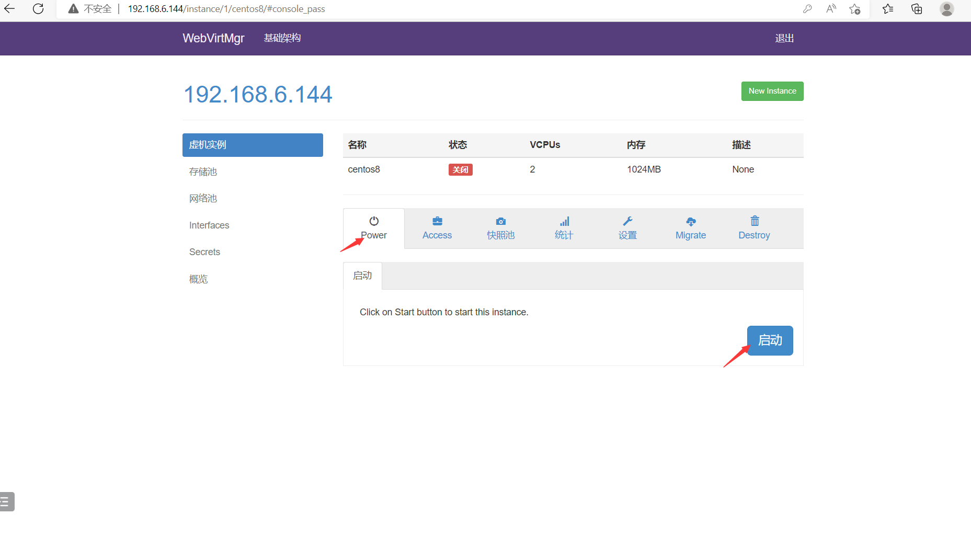Viewport: 971px width, 560px height.
Task: Select 虚机实例 in the sidebar
Action: [x=253, y=145]
